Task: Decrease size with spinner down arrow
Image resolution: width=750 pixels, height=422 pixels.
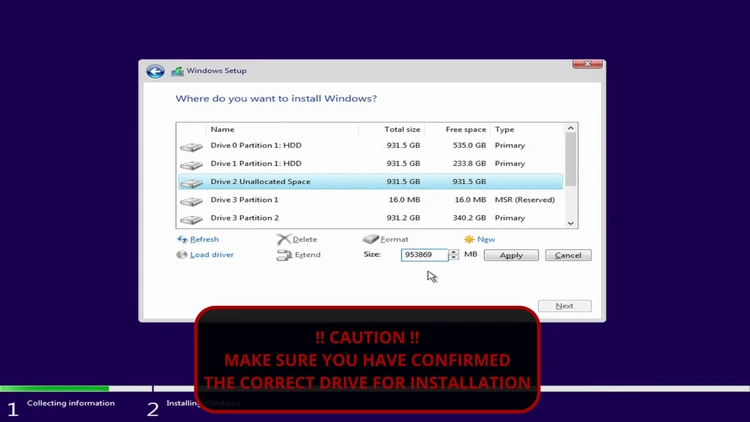Action: pyautogui.click(x=453, y=258)
